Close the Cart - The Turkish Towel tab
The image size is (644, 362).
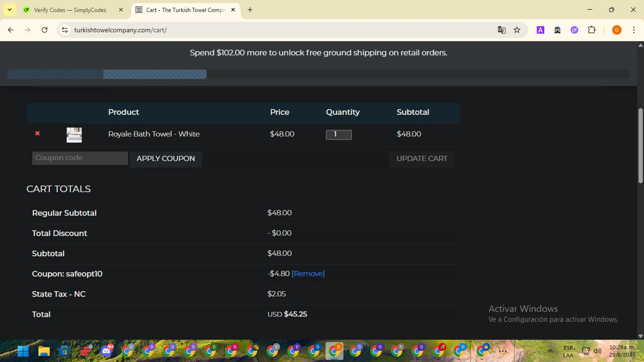coord(233,10)
